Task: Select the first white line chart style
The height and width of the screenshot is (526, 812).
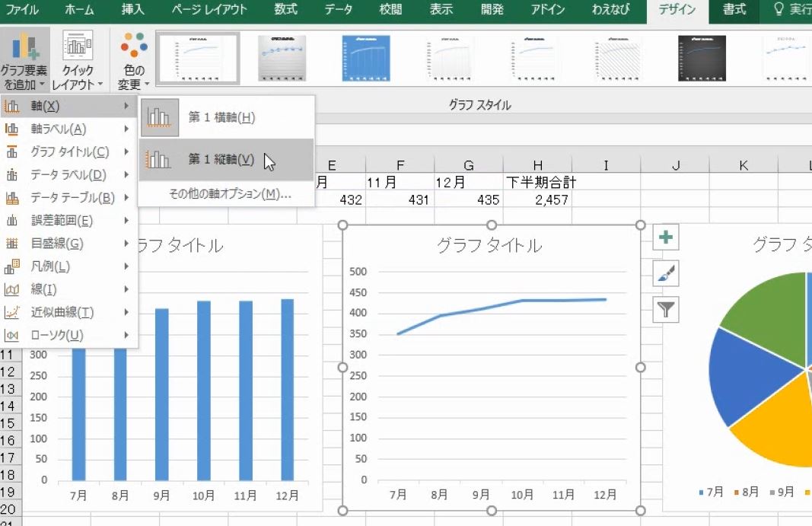Action: tap(199, 58)
